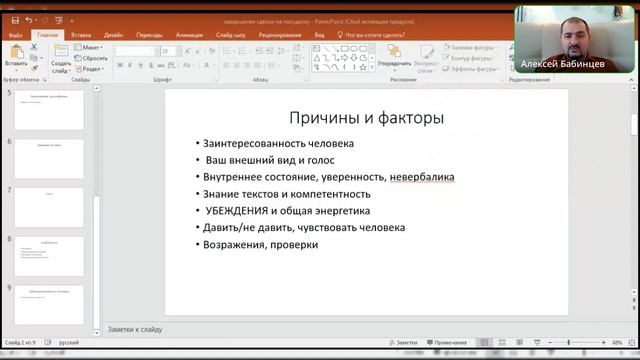The height and width of the screenshot is (360, 640).
Task: Increase font size with larger A
Action: tap(187, 51)
